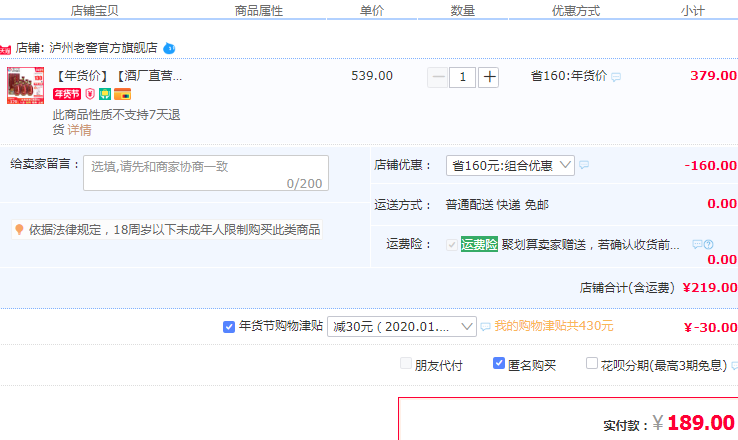Click the red 年货节 badge
Image resolution: width=738 pixels, height=440 pixels.
67,94
